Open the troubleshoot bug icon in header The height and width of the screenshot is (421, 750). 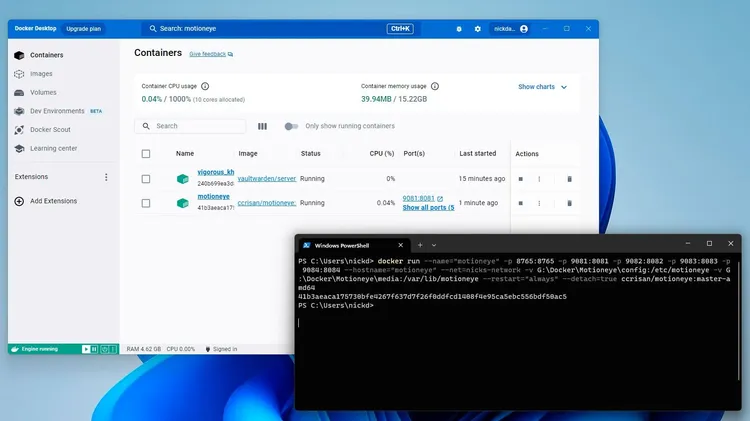[459, 29]
